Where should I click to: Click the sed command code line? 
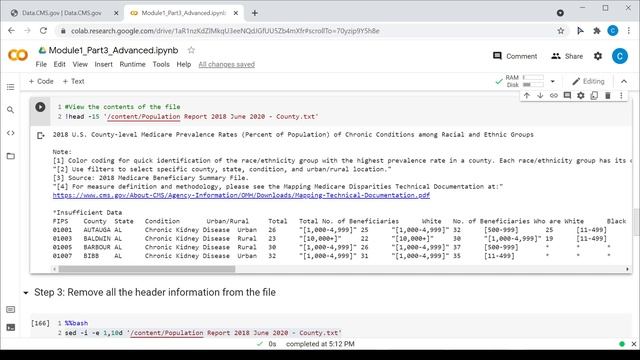pos(203,333)
